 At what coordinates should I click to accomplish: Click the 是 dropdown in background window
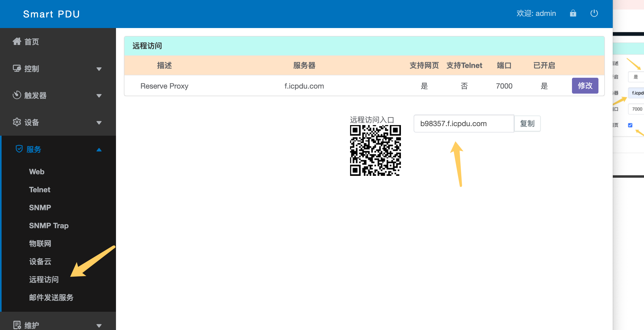636,77
